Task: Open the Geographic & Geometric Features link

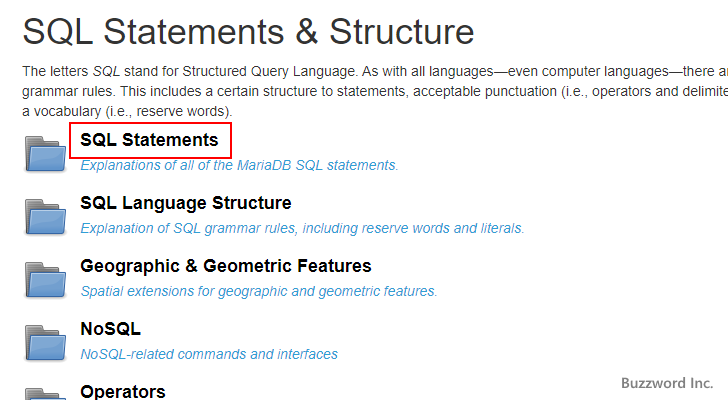Action: [225, 266]
